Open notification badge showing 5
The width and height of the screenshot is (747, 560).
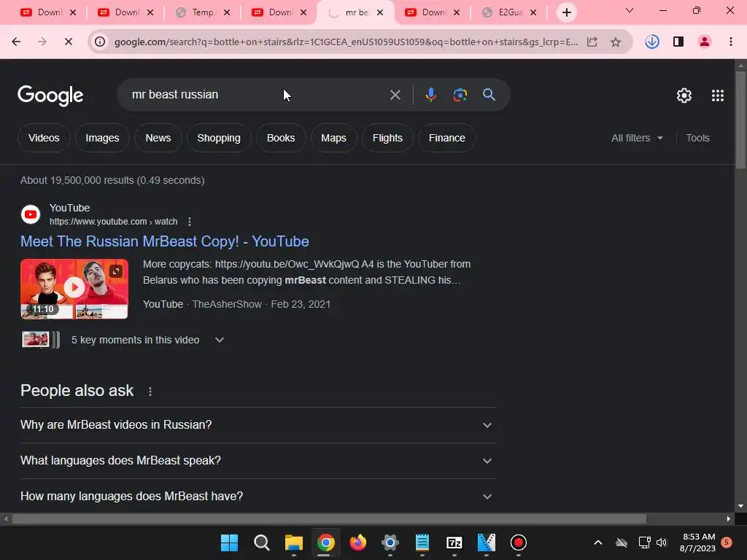tap(727, 542)
